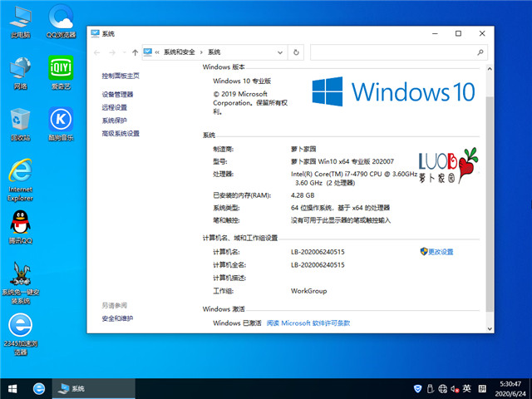Toggle the 英 input language indicator
The image size is (532, 399).
tap(467, 388)
